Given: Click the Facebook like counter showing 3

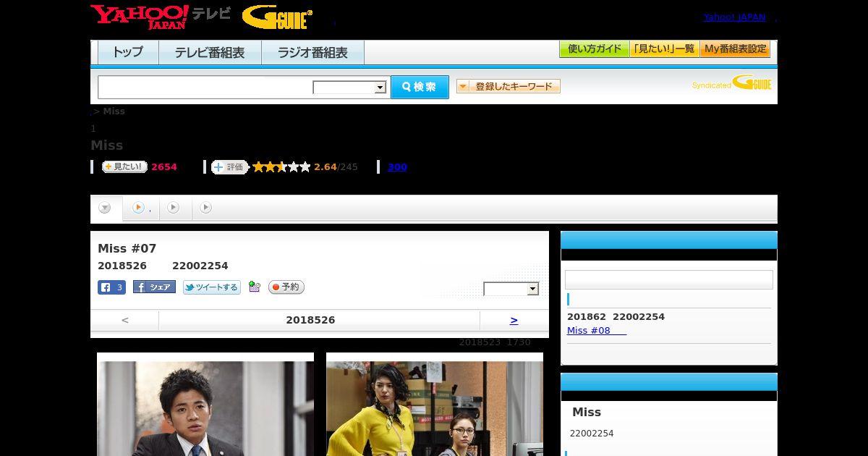Looking at the screenshot, I should pyautogui.click(x=112, y=287).
